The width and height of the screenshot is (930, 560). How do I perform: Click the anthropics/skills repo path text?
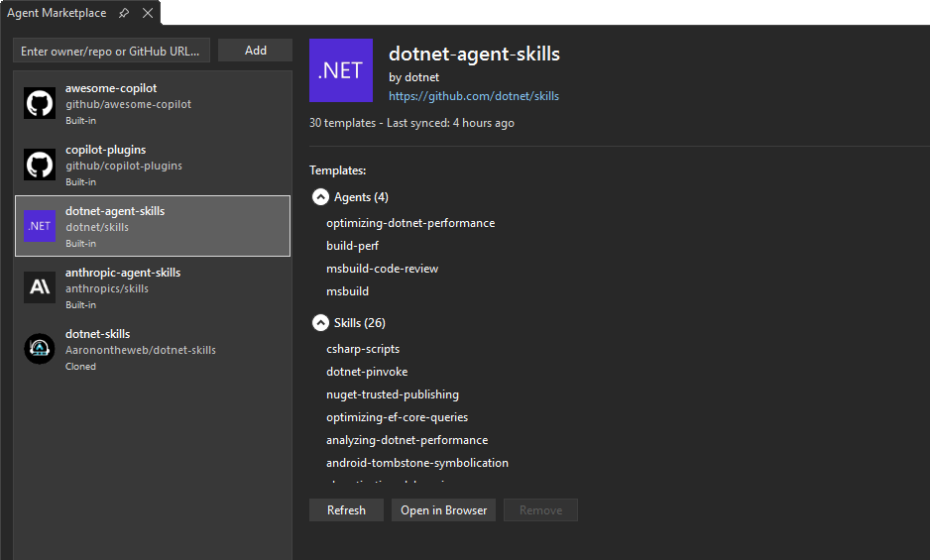coord(107,288)
